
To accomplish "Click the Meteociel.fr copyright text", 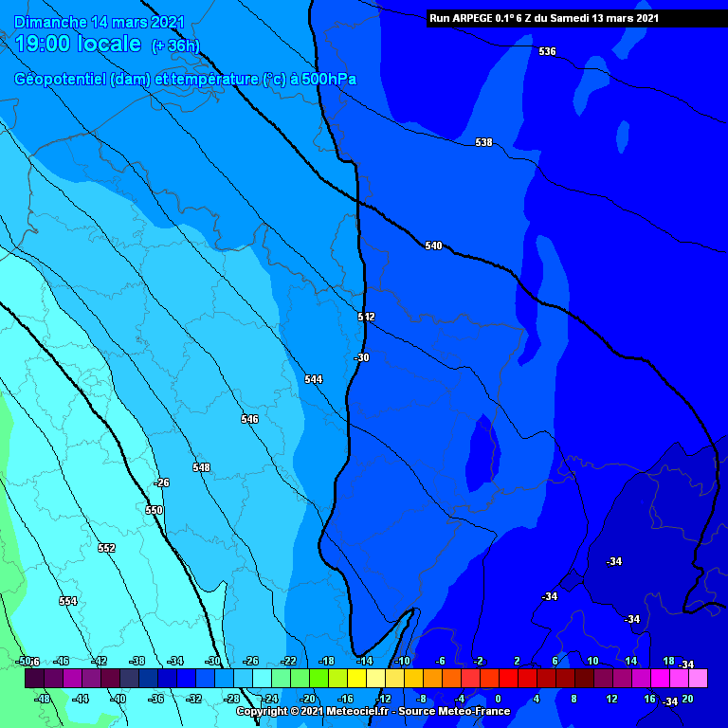I will (x=373, y=711).
